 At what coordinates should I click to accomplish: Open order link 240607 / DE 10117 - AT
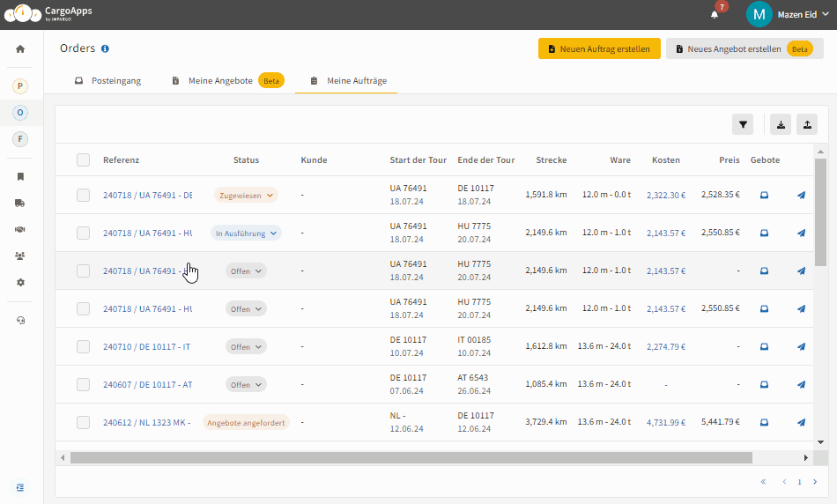pos(147,385)
